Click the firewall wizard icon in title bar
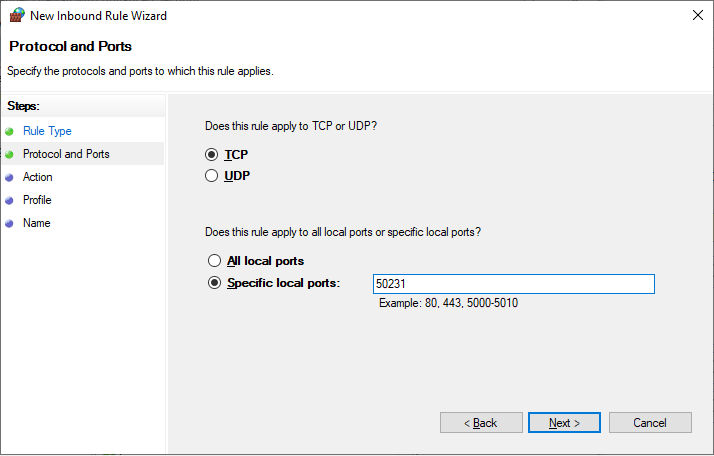Screen dimensions: 714x456 (x=15, y=16)
